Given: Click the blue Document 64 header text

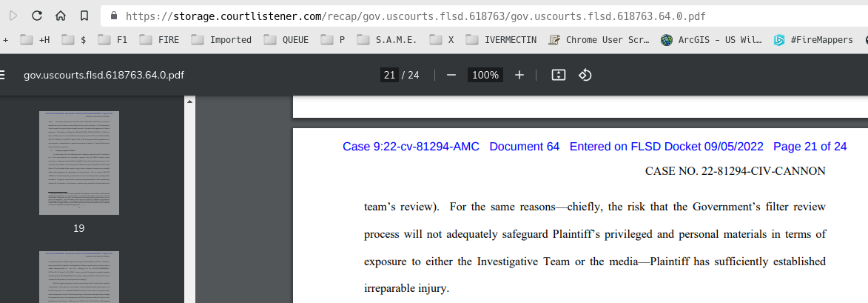Looking at the screenshot, I should 524,147.
